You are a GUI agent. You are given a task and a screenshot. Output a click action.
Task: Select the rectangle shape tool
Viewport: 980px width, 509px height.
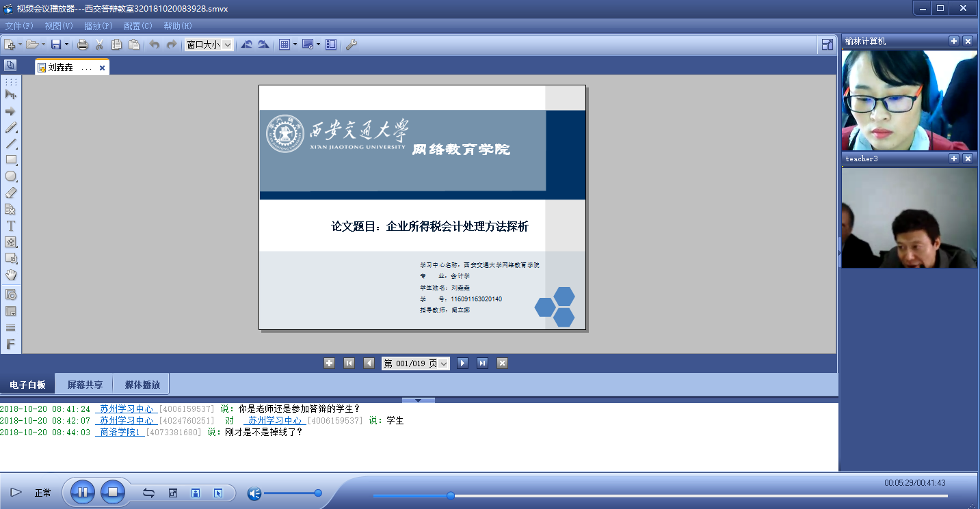tap(11, 160)
